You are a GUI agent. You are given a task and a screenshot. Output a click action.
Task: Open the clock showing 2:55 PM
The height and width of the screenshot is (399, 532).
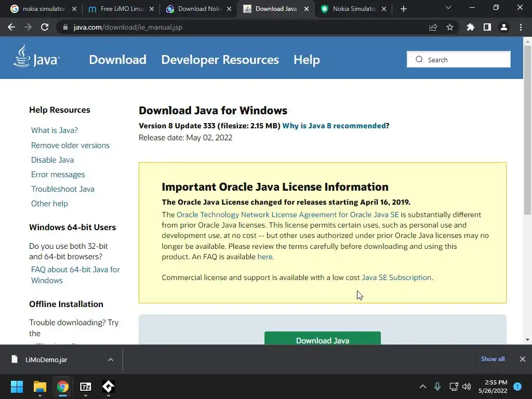(493, 387)
